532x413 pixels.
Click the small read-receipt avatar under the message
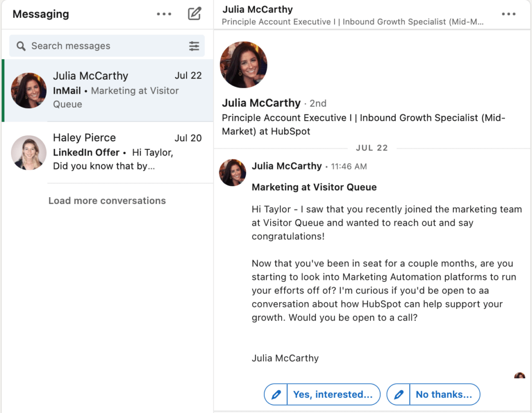coord(520,376)
